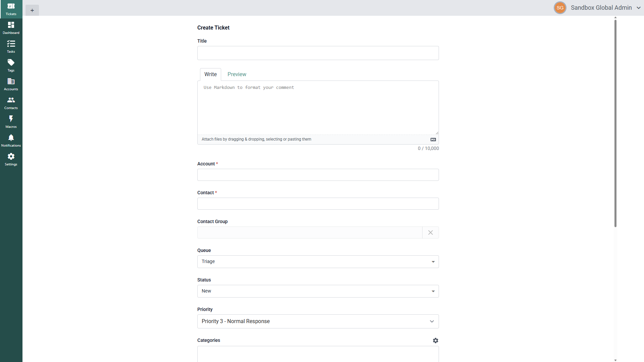Viewport: 644px width, 362px height.
Task: Click the Categories settings gear icon
Action: click(x=435, y=341)
